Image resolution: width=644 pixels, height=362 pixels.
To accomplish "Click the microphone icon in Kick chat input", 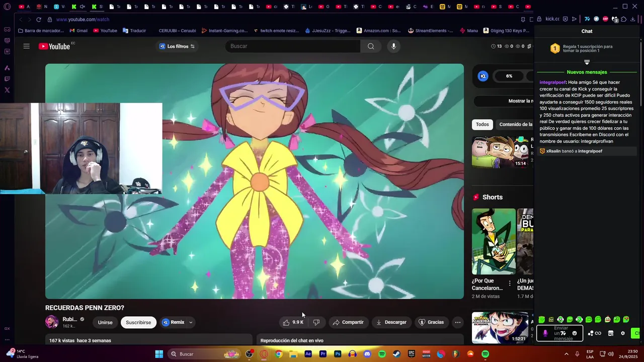I will pos(545,333).
